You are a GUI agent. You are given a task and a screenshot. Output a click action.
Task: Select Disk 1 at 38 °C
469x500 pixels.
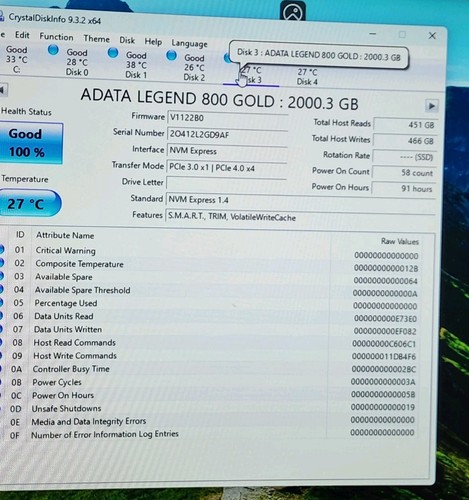click(x=136, y=65)
